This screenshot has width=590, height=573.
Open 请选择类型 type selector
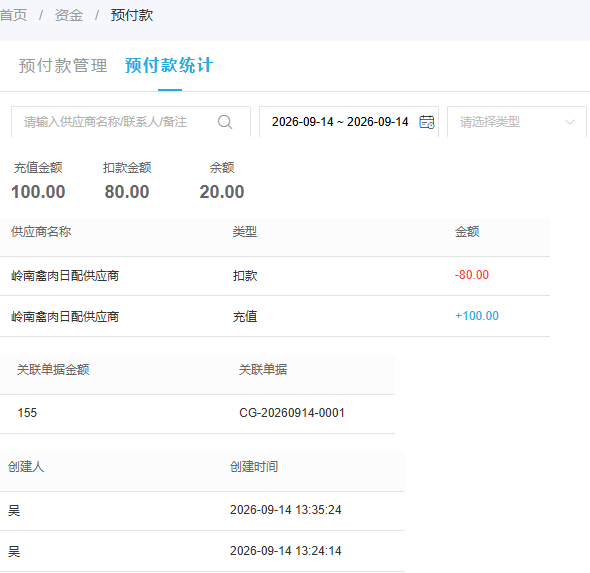pyautogui.click(x=517, y=122)
